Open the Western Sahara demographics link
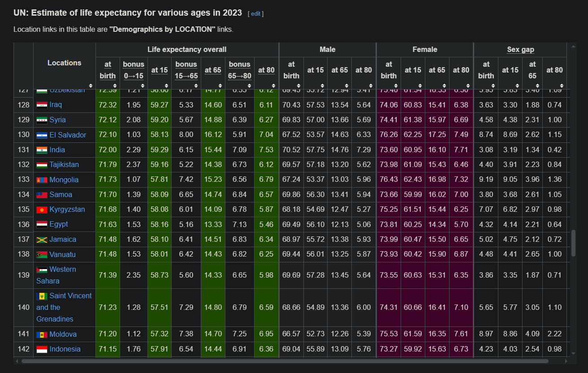 tap(56, 275)
